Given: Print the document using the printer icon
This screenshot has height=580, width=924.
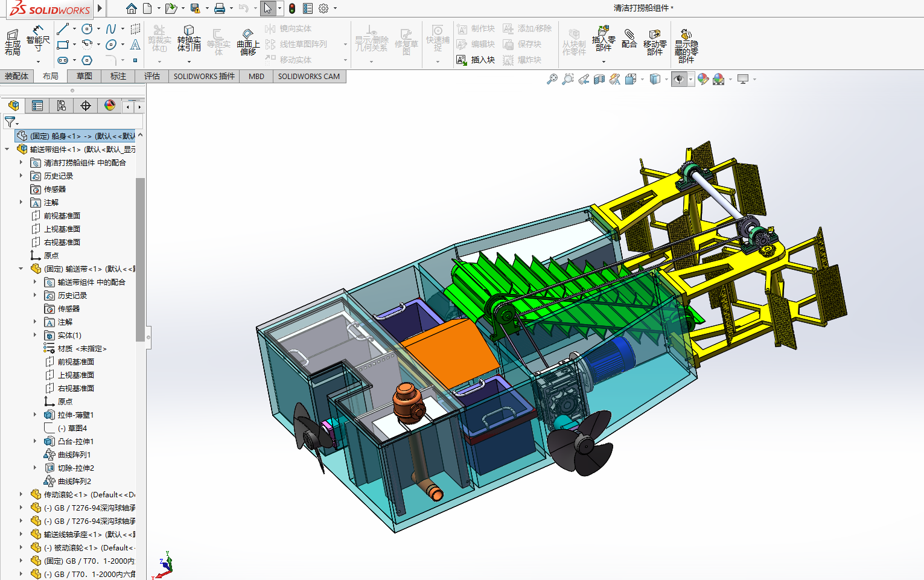Looking at the screenshot, I should pyautogui.click(x=220, y=8).
